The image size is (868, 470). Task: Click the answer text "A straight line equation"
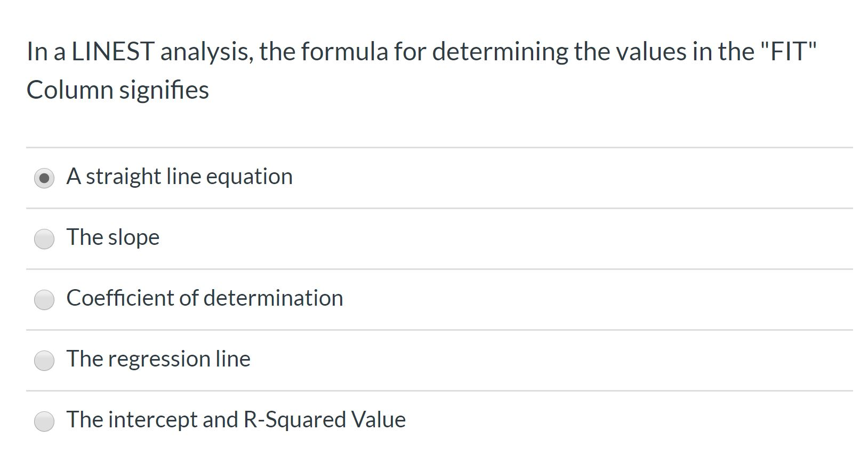179,176
